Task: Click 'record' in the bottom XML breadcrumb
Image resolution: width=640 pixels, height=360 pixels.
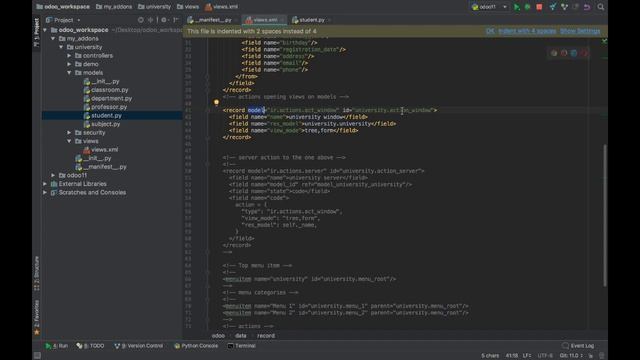Action: pos(266,336)
